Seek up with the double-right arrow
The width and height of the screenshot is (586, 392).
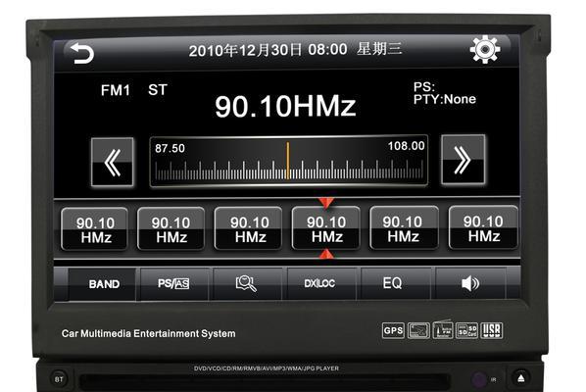coord(463,160)
